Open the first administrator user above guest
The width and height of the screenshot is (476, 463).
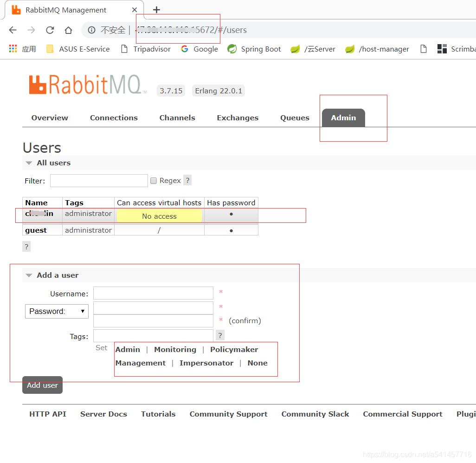[39, 214]
